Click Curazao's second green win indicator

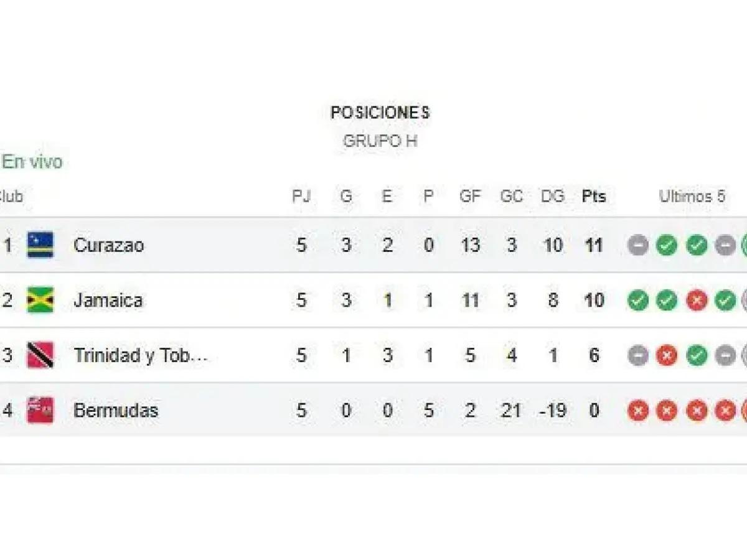tap(697, 245)
